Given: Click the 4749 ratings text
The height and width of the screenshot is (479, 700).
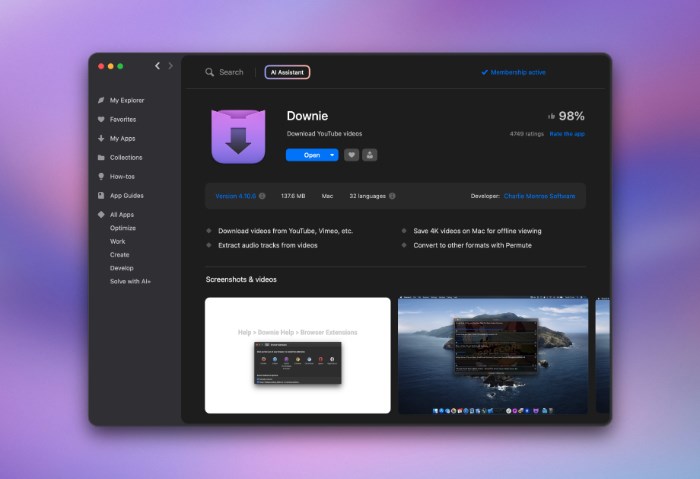Looking at the screenshot, I should [x=527, y=134].
